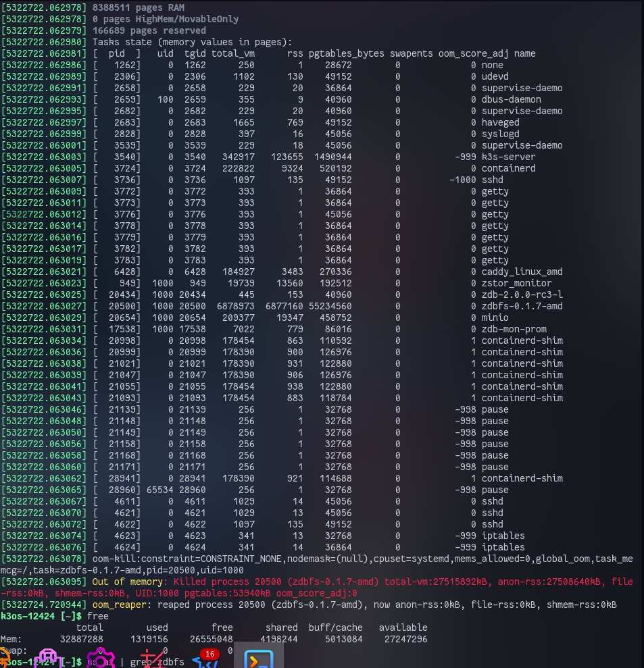Viewport: 644px width, 668px height.
Task: Click the yellow 'Out of memory' text
Action: coord(128,582)
